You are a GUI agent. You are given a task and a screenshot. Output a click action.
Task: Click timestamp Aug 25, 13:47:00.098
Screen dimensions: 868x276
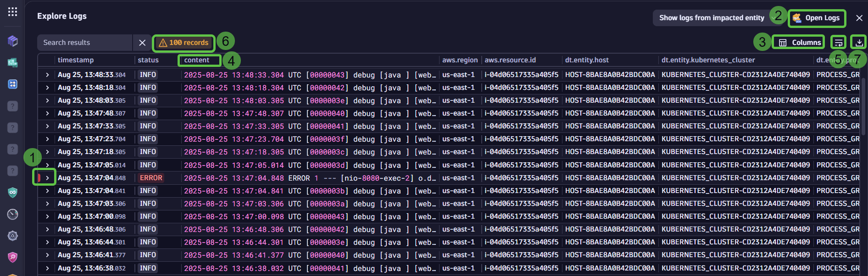click(x=92, y=216)
